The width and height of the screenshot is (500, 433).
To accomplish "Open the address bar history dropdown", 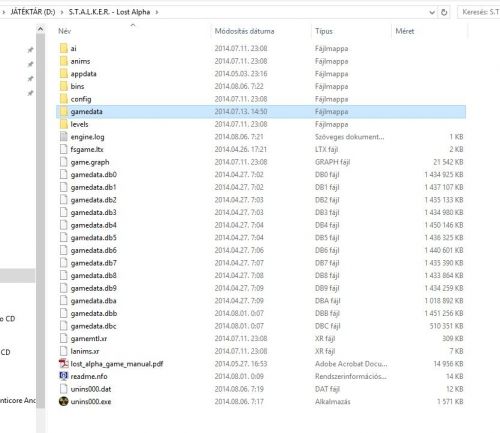I will (x=432, y=13).
